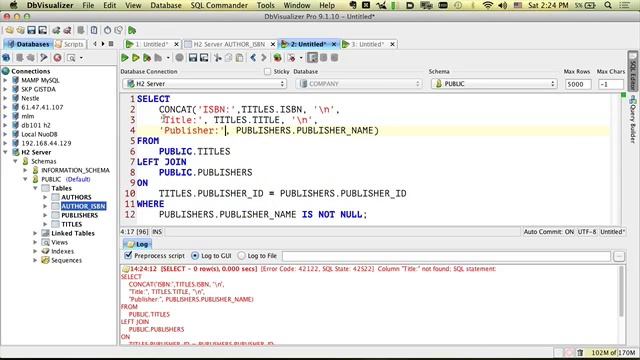This screenshot has height=360, width=640.
Task: Click the Stop execution round button
Action: click(x=179, y=58)
